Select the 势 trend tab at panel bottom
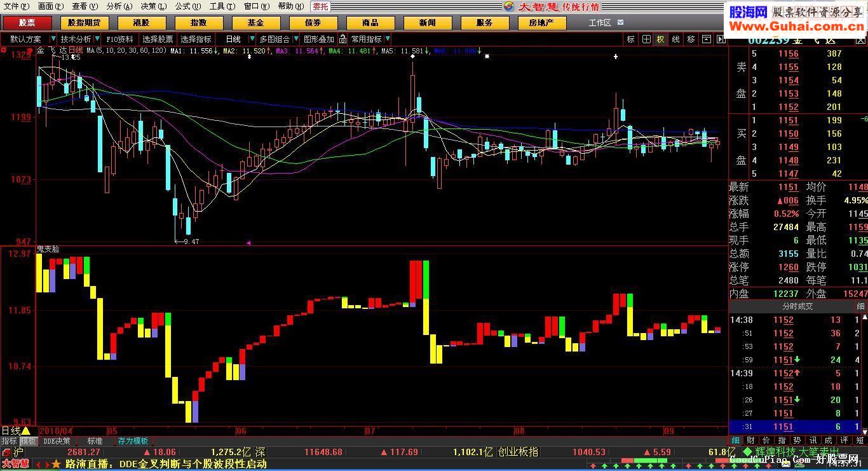 (x=797, y=440)
